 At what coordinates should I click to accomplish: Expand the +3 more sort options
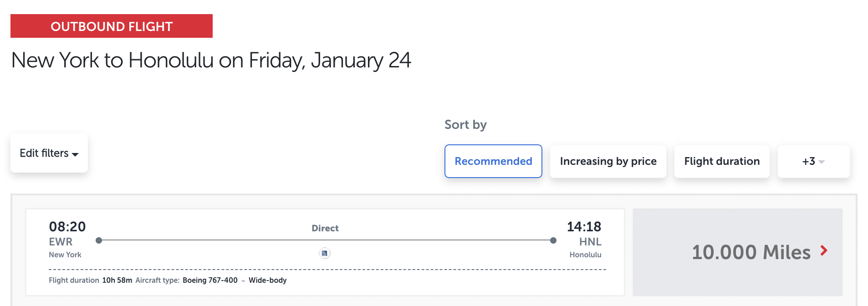813,161
